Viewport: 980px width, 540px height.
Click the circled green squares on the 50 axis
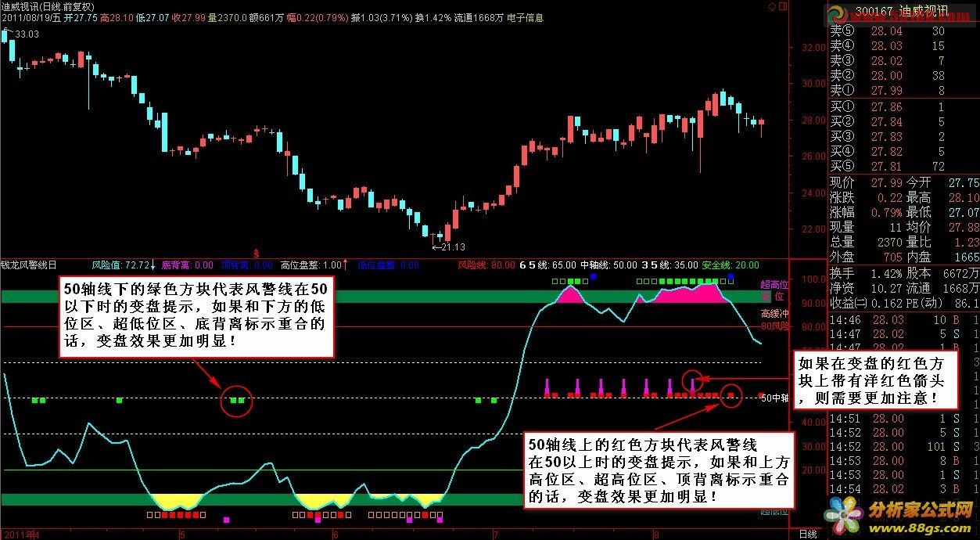click(x=237, y=400)
